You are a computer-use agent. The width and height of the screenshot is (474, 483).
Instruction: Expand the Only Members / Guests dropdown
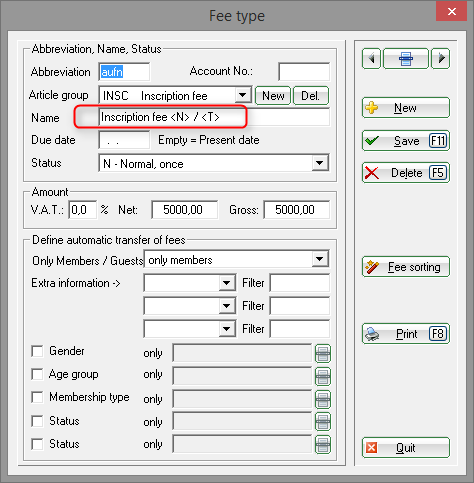[320, 259]
